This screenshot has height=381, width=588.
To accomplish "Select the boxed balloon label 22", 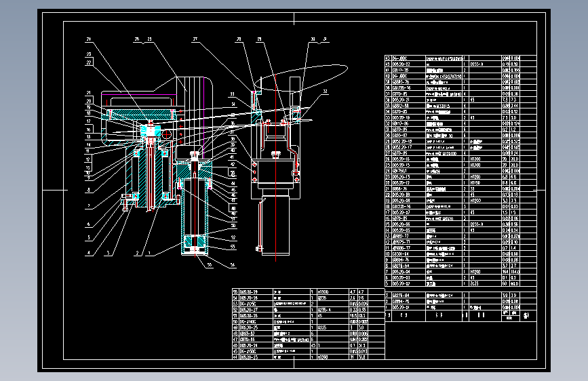I will 89,62.
